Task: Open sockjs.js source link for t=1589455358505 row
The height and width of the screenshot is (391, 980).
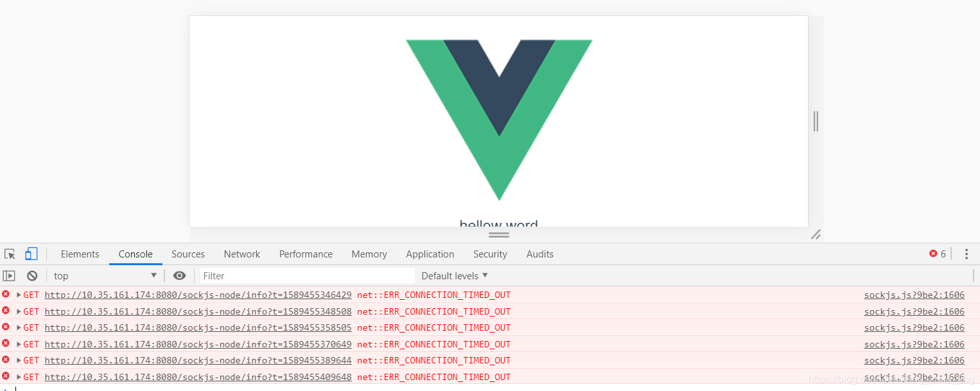Action: (914, 327)
